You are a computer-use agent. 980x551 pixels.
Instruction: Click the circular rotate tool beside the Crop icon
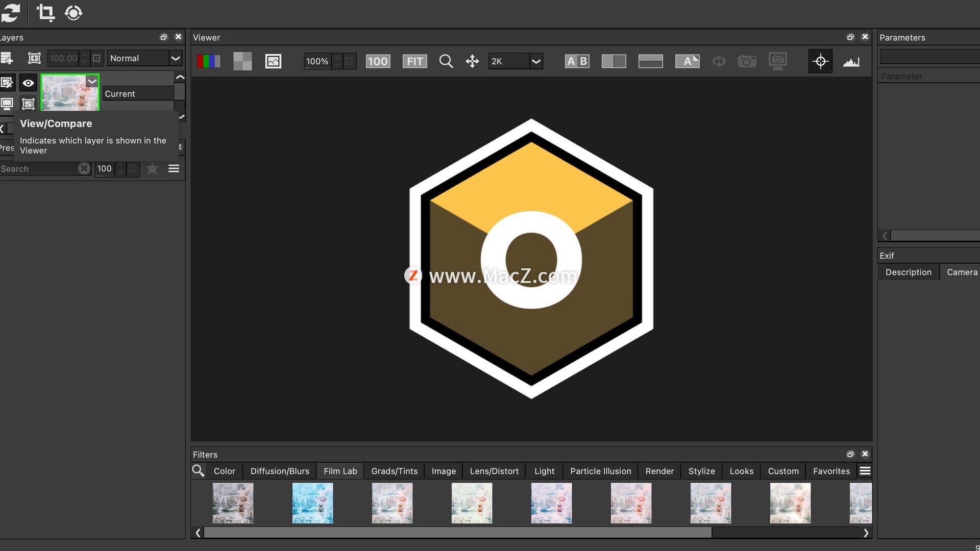pos(73,13)
